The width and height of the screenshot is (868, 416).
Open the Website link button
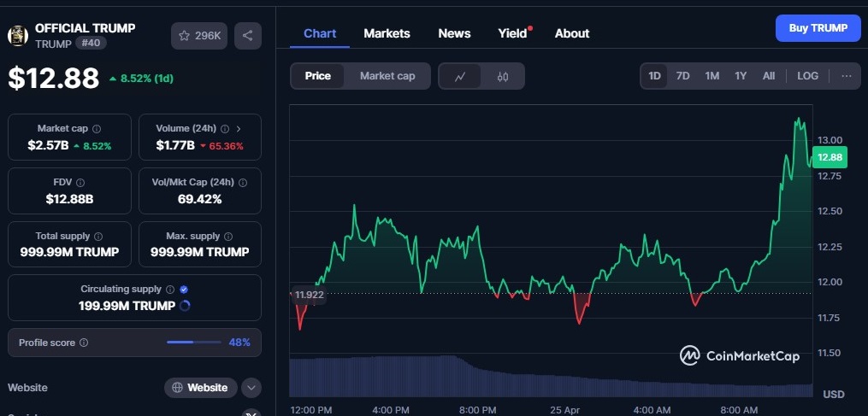pos(201,388)
